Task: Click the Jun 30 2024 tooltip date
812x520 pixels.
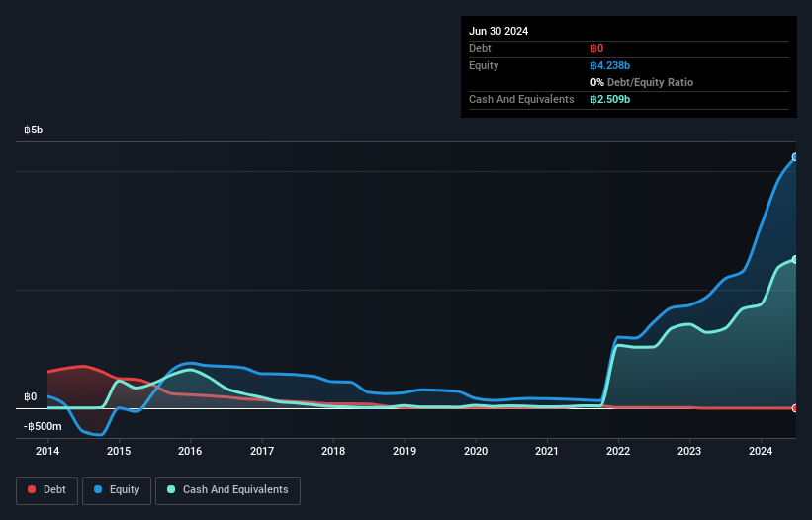Action: [498, 31]
